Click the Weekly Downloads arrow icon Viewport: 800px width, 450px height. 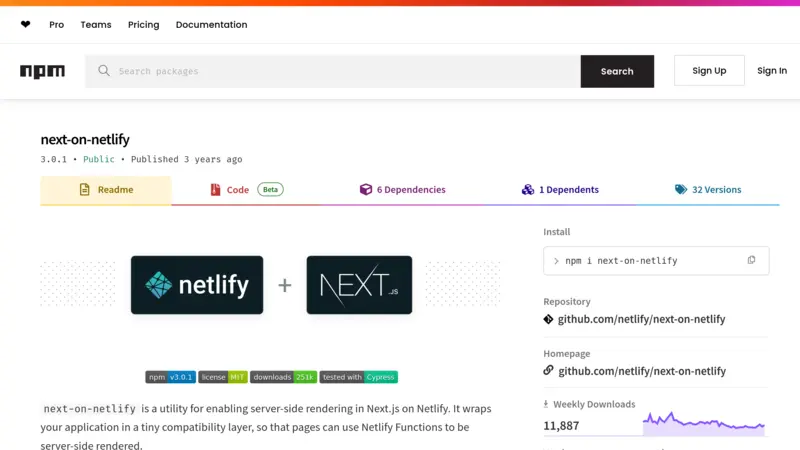pyautogui.click(x=546, y=404)
